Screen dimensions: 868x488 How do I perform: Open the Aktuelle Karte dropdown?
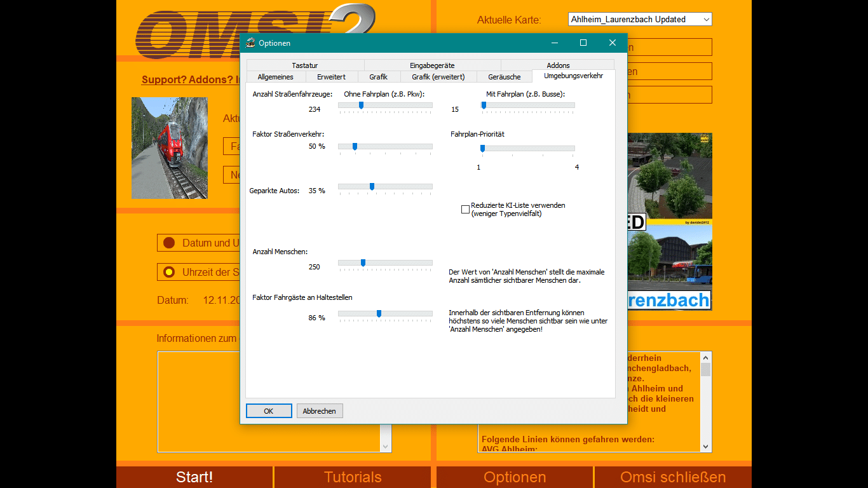[639, 20]
